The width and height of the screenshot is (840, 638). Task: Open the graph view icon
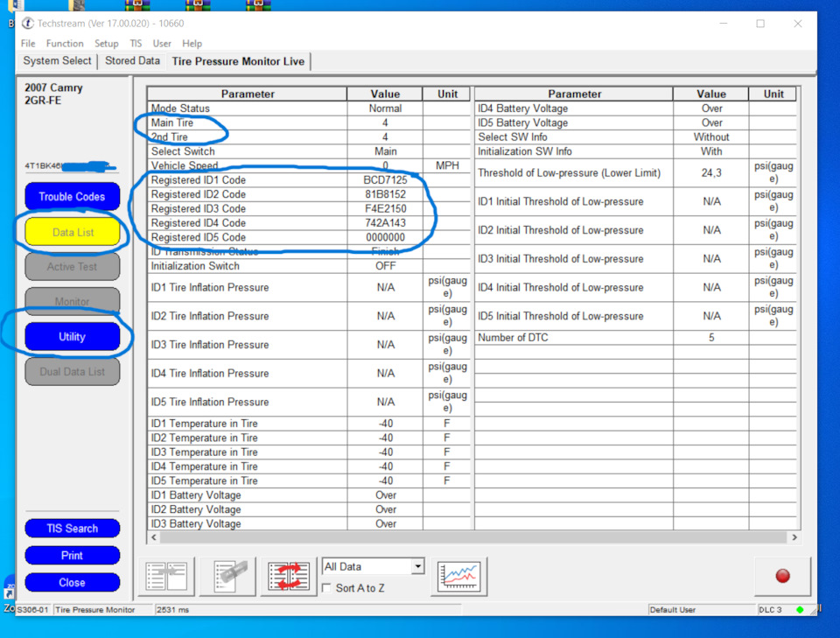pyautogui.click(x=459, y=577)
